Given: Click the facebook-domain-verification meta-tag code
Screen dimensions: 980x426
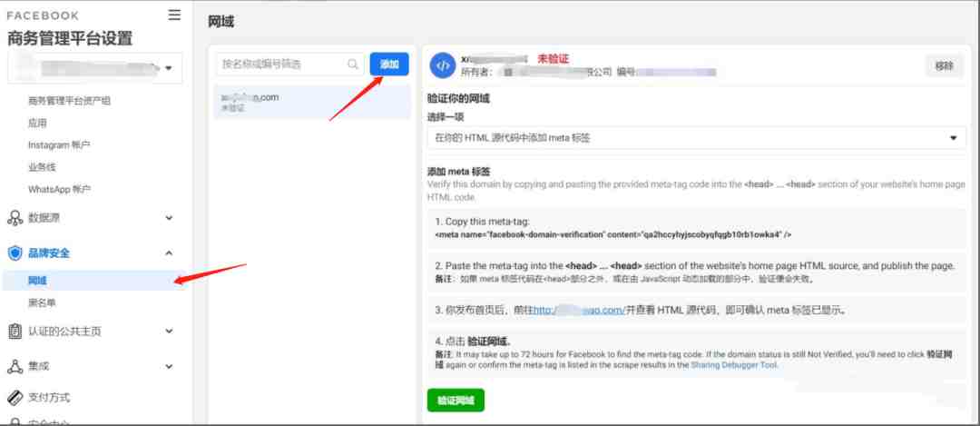Looking at the screenshot, I should [x=613, y=234].
